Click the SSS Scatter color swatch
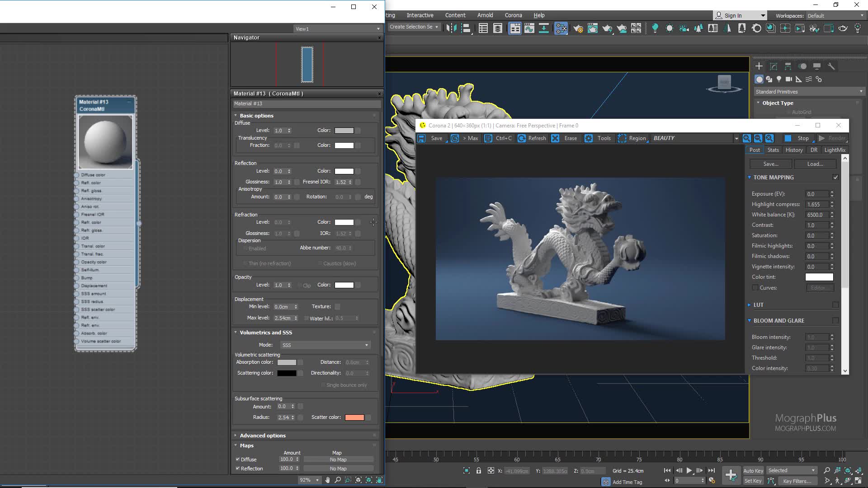The width and height of the screenshot is (868, 488). (354, 418)
